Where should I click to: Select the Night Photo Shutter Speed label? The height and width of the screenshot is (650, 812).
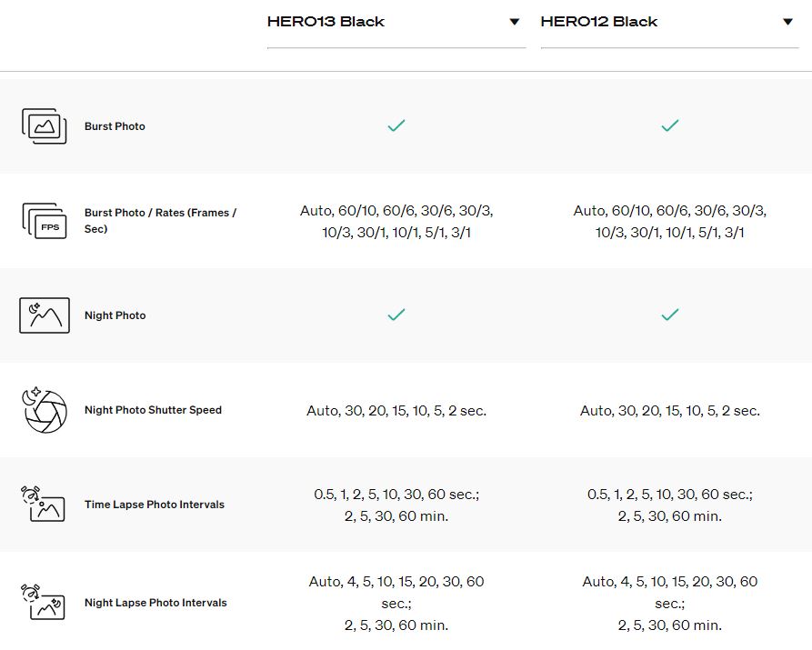[x=154, y=410]
